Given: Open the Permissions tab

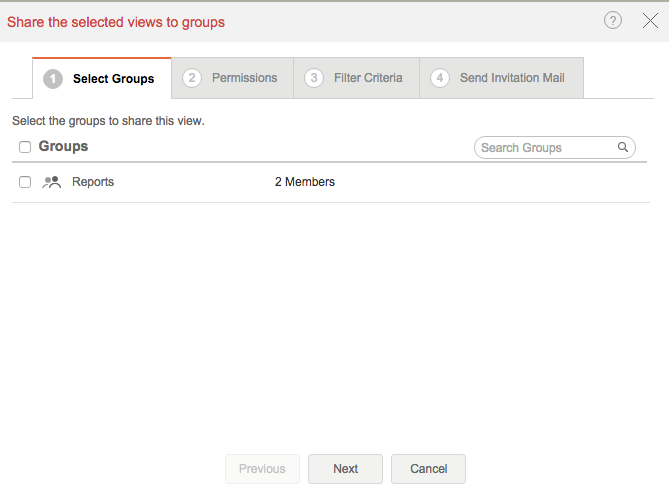Looking at the screenshot, I should pyautogui.click(x=244, y=78).
